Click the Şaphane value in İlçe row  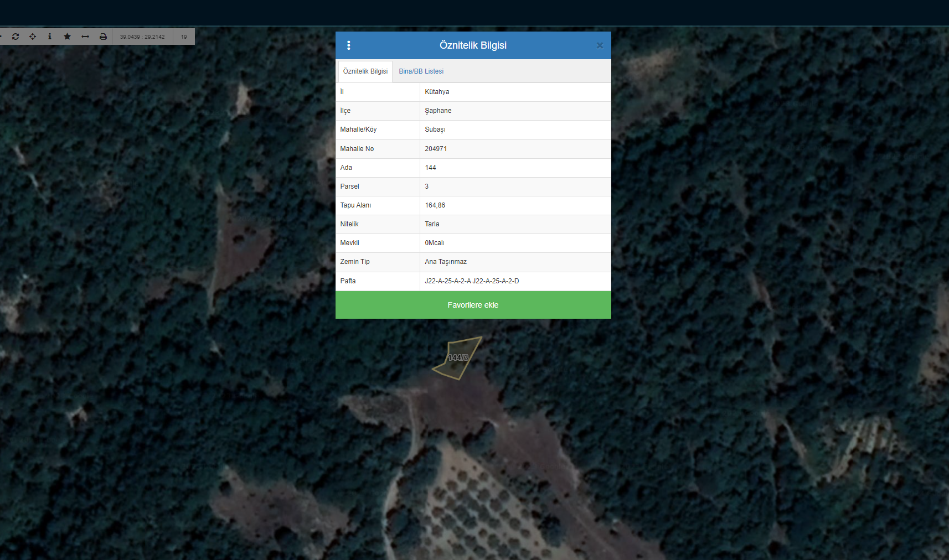point(438,111)
